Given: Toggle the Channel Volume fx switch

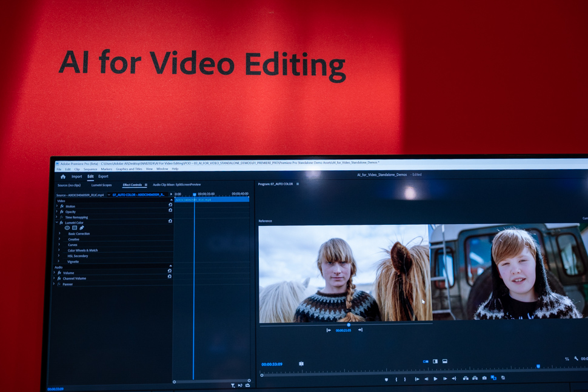Looking at the screenshot, I should pos(59,279).
